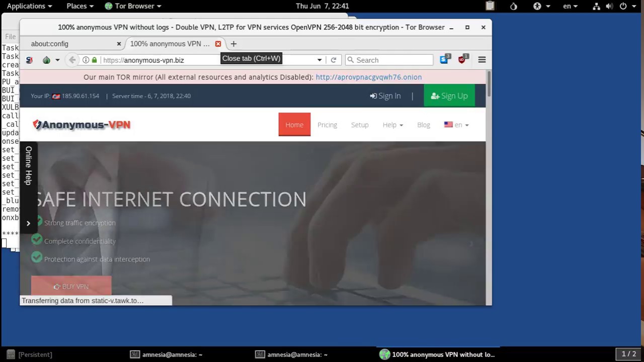The image size is (644, 362).
Task: Open the Pricing page
Action: (327, 125)
